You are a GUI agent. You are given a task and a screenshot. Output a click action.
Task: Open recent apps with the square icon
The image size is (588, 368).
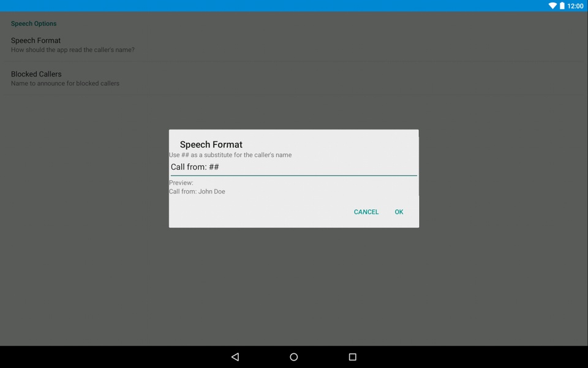[353, 357]
